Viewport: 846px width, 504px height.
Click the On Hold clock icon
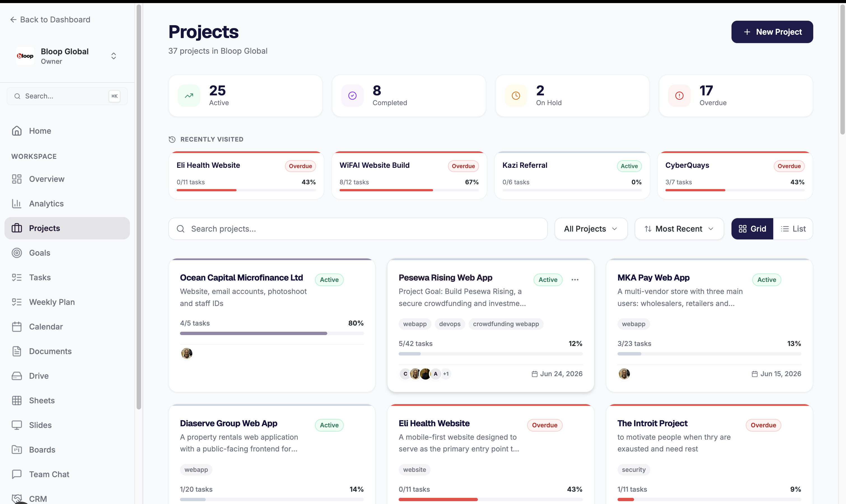coord(516,96)
